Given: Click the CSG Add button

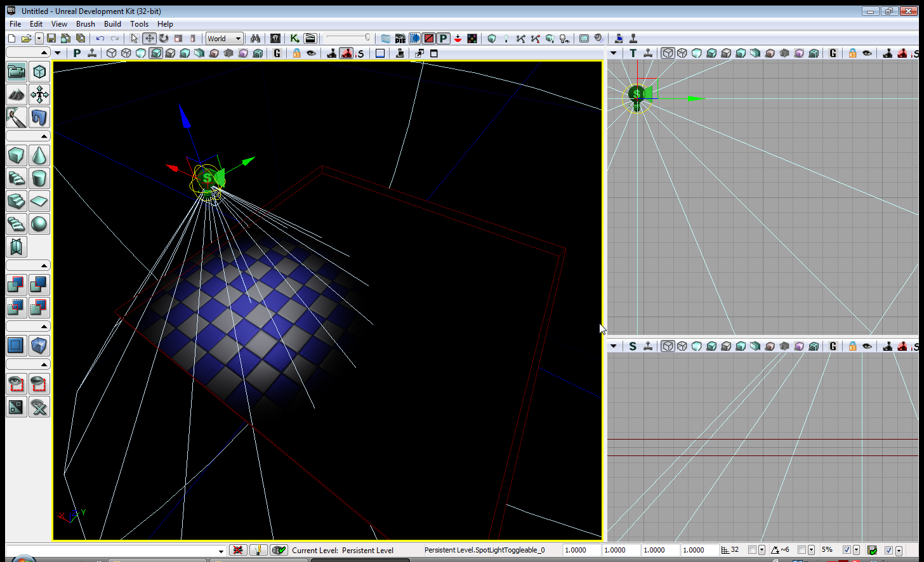Looking at the screenshot, I should (x=16, y=285).
